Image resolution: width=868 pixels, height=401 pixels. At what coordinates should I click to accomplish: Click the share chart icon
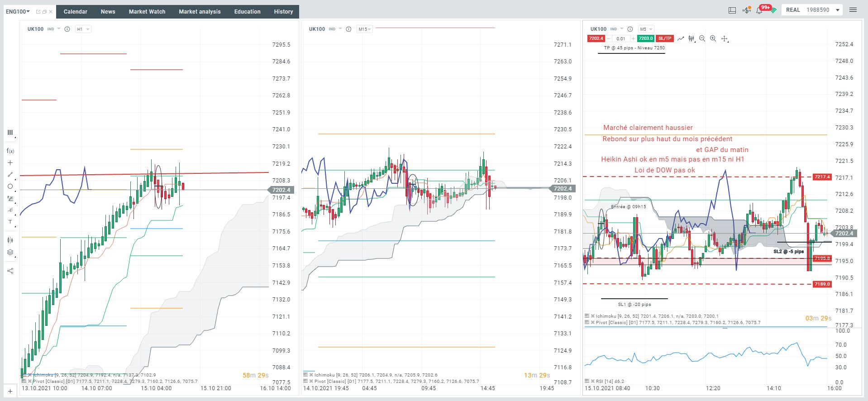[10, 271]
